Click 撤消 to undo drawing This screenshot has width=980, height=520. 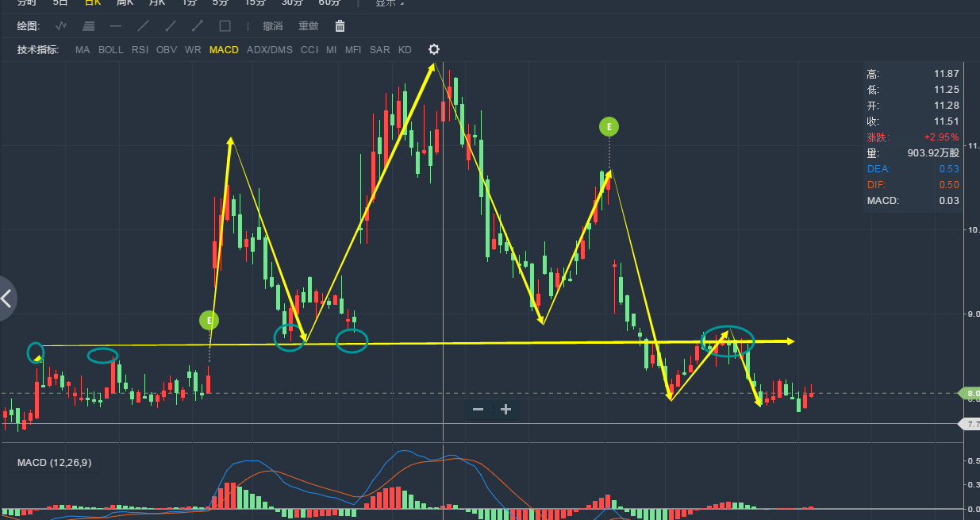(x=273, y=26)
